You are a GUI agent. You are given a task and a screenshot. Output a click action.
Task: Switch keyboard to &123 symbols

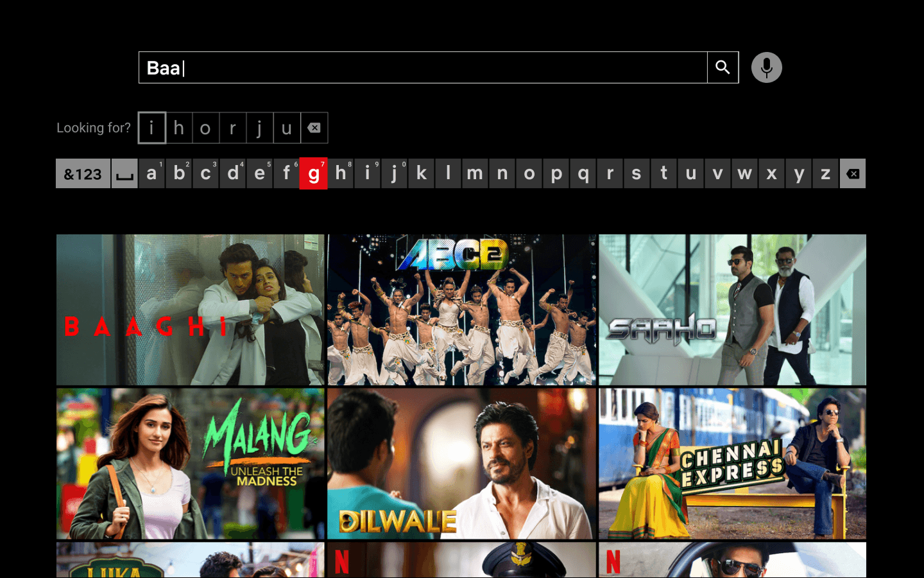click(83, 173)
